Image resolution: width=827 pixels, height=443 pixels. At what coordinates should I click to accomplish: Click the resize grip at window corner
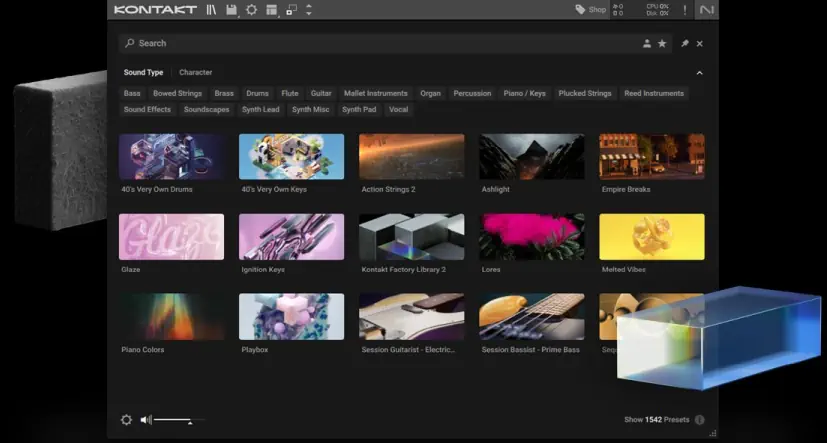(x=713, y=433)
